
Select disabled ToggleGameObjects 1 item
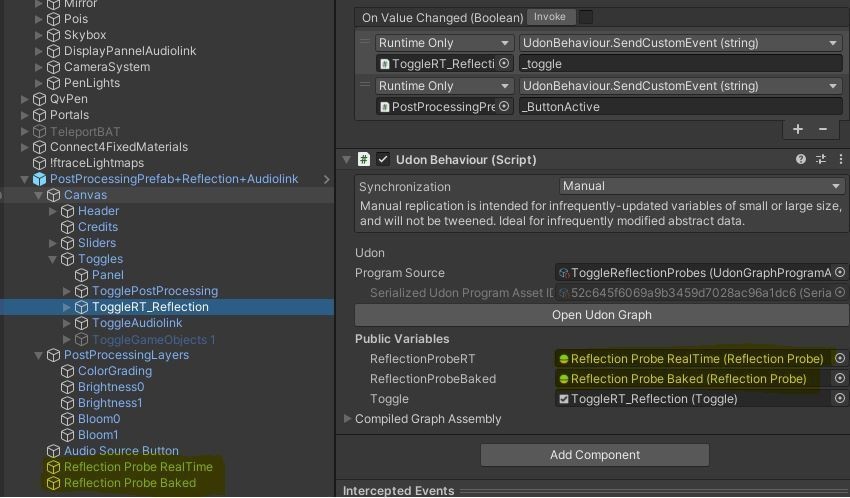click(153, 339)
